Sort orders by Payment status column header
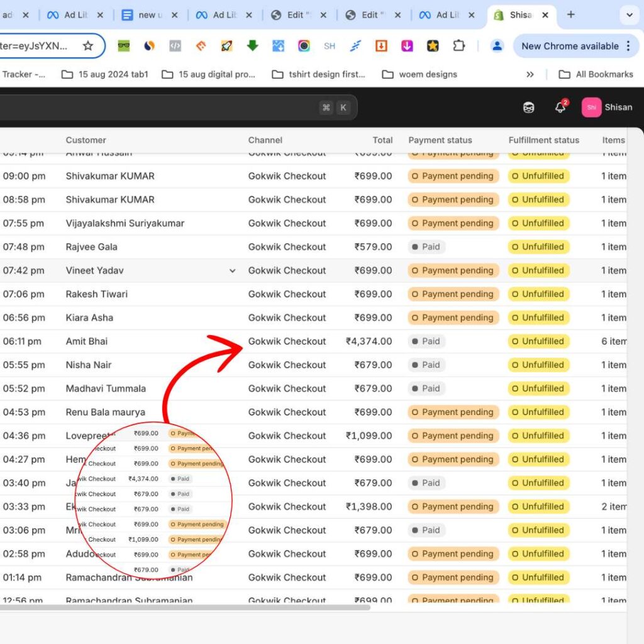Screen dimensions: 644x644 click(440, 140)
